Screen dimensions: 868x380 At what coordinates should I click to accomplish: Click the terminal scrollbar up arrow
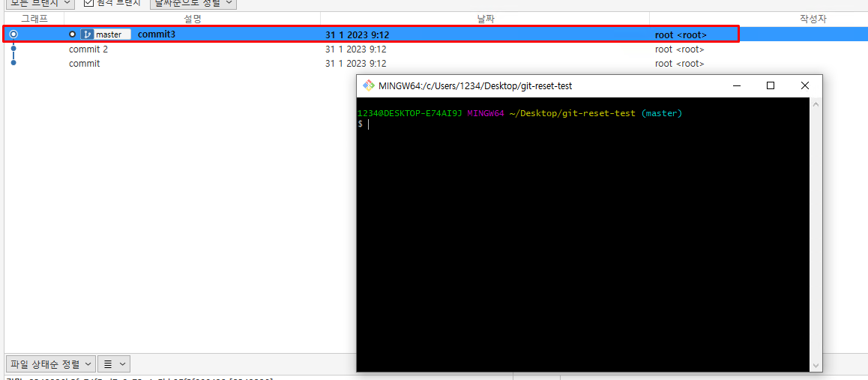click(x=816, y=104)
